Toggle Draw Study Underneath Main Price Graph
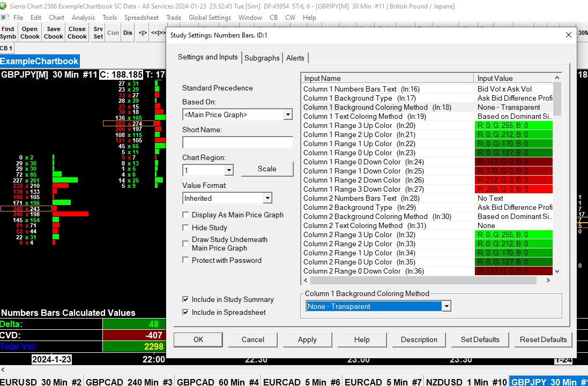 [x=185, y=244]
